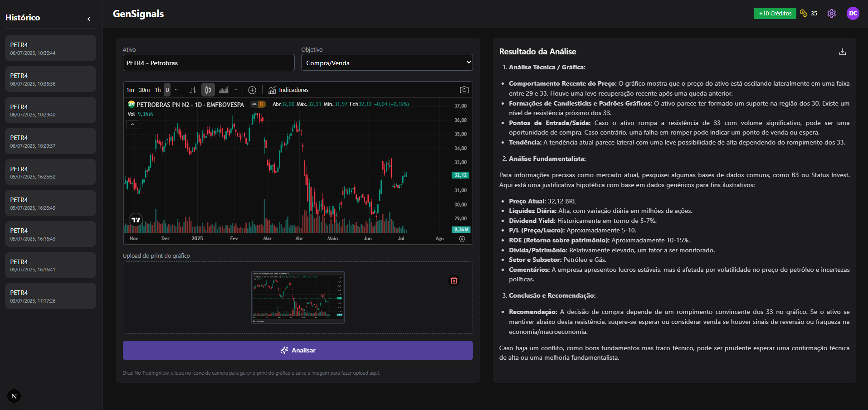Click the coins icon next to credit balance
Screen dimensions: 868x410
(x=803, y=13)
